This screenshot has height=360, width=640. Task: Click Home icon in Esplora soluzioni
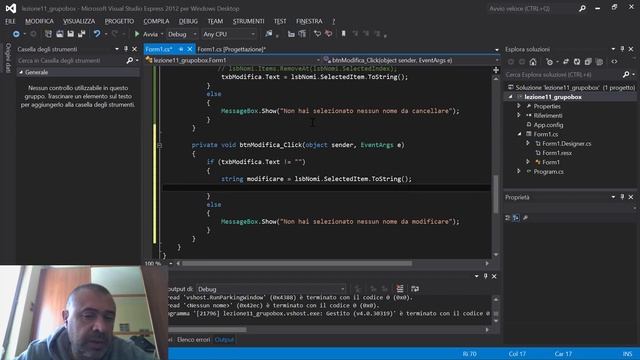pyautogui.click(x=533, y=62)
